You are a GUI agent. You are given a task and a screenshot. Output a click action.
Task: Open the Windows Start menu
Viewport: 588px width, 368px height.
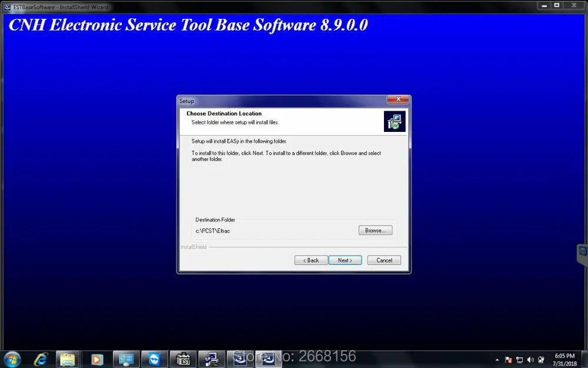pos(12,359)
